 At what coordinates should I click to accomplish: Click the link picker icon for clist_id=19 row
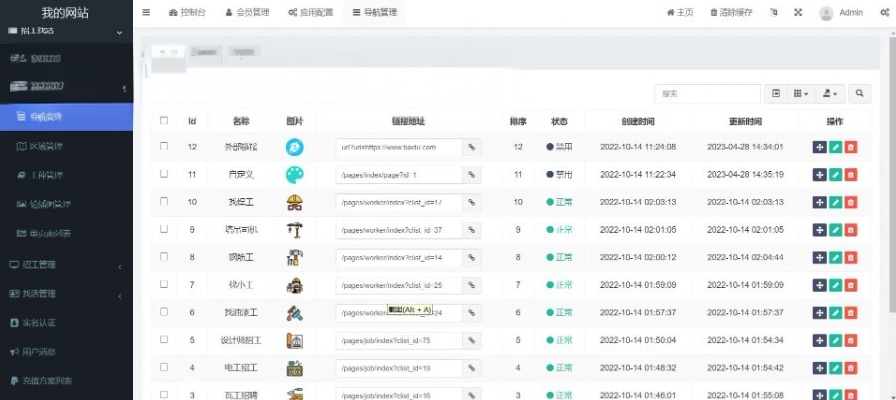471,368
